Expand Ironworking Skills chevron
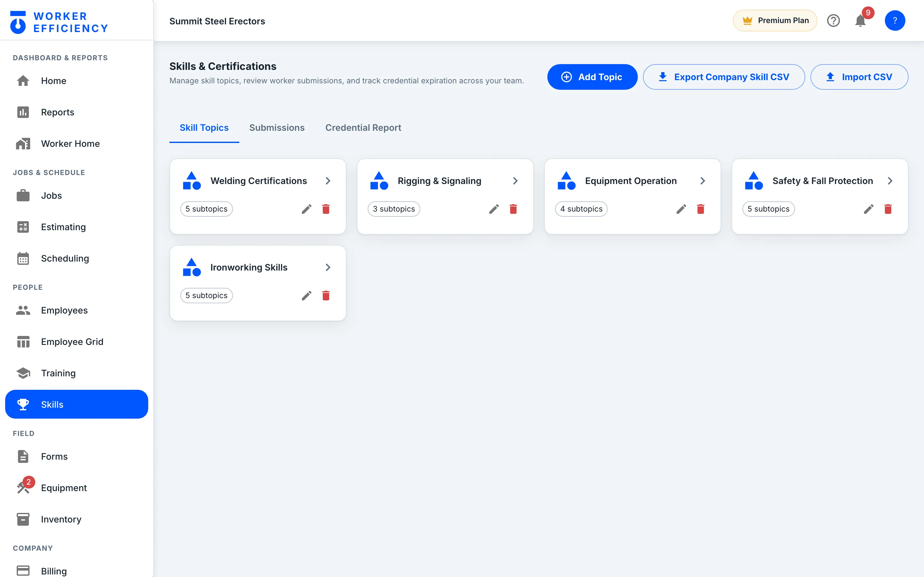924x577 pixels. point(328,268)
